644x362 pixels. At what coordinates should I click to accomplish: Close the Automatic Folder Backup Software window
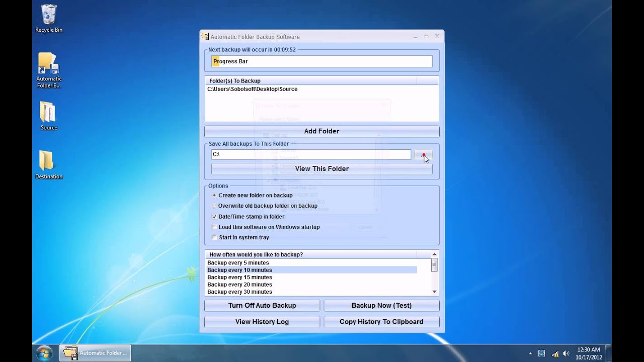(x=437, y=36)
